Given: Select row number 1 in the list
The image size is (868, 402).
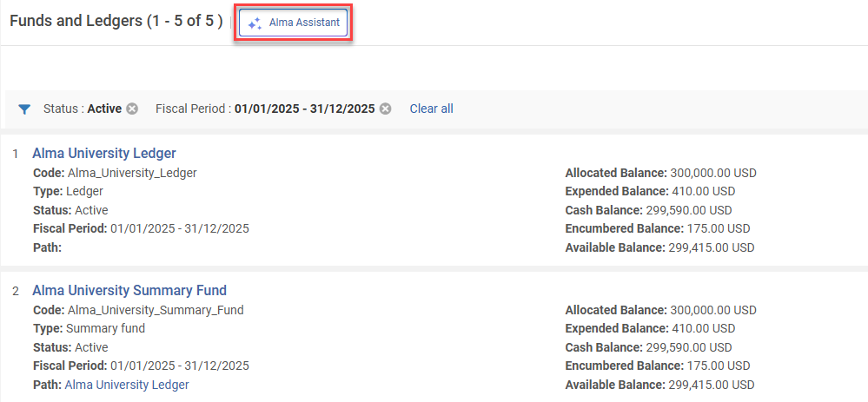Looking at the screenshot, I should point(15,155).
